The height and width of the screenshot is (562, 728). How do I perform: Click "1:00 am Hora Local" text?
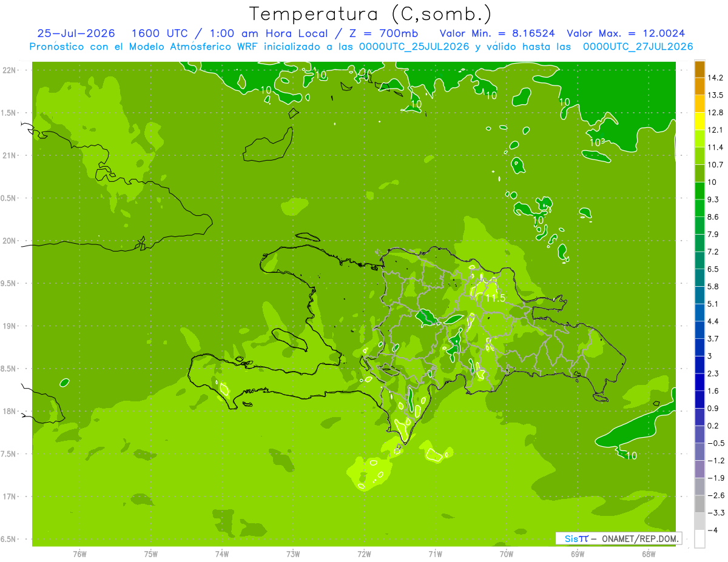(x=268, y=33)
